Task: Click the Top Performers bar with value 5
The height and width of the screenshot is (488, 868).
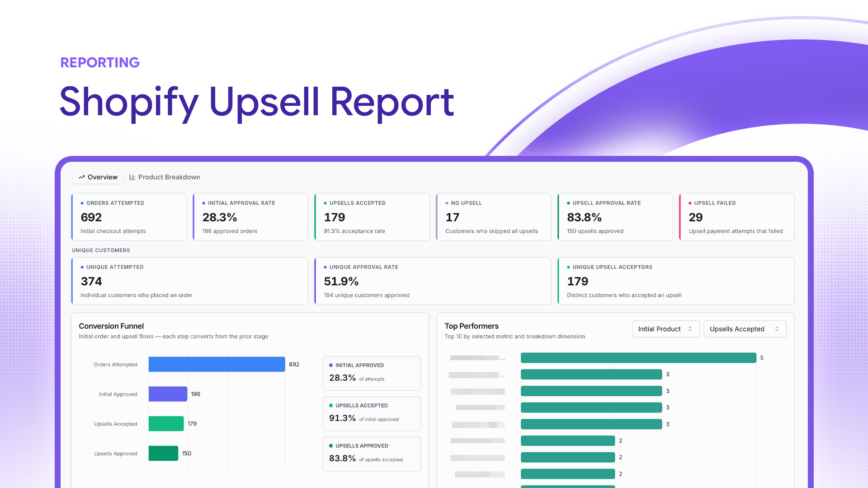Action: [638, 358]
